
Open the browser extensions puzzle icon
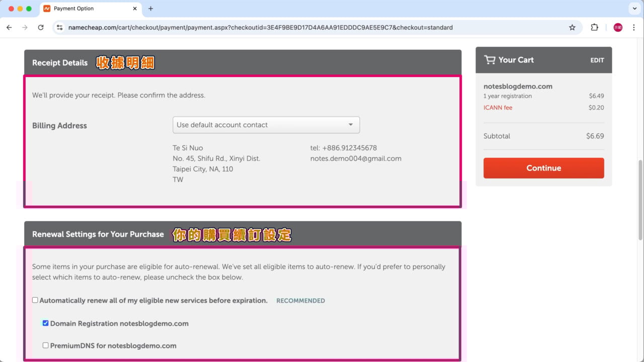594,28
